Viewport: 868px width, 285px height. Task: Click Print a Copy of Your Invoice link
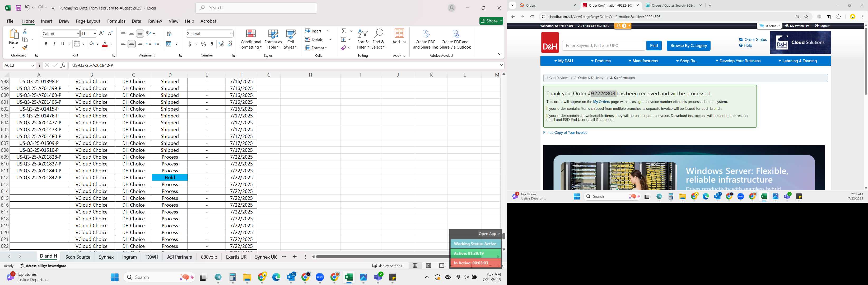pyautogui.click(x=565, y=132)
